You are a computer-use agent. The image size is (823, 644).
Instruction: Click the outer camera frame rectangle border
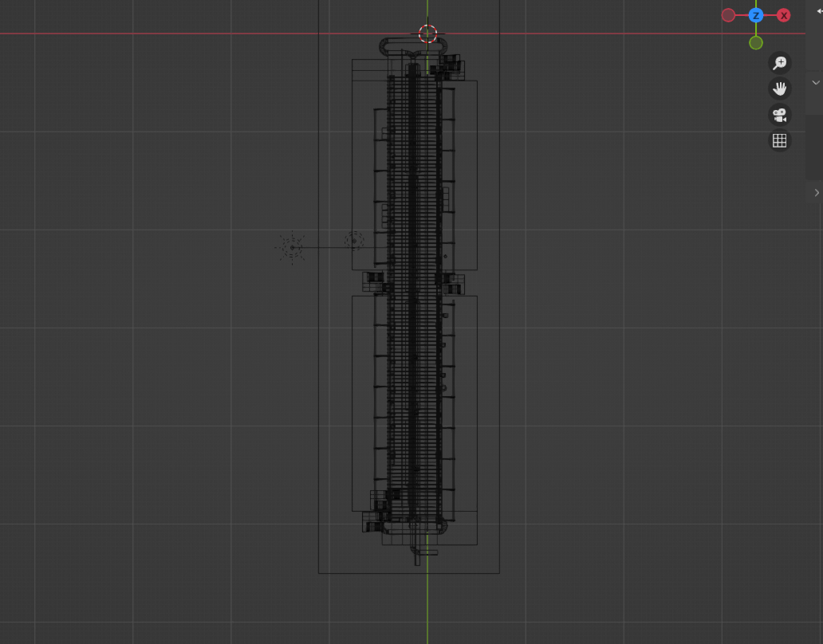(x=319, y=399)
